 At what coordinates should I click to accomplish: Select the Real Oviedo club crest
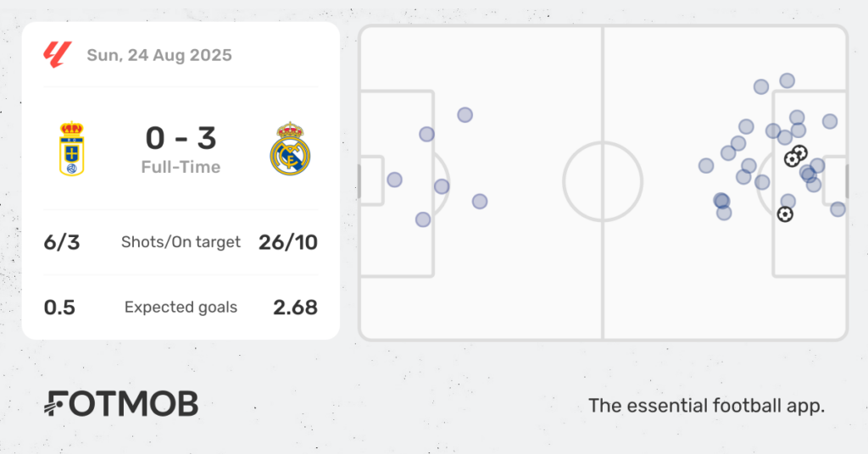pyautogui.click(x=71, y=149)
